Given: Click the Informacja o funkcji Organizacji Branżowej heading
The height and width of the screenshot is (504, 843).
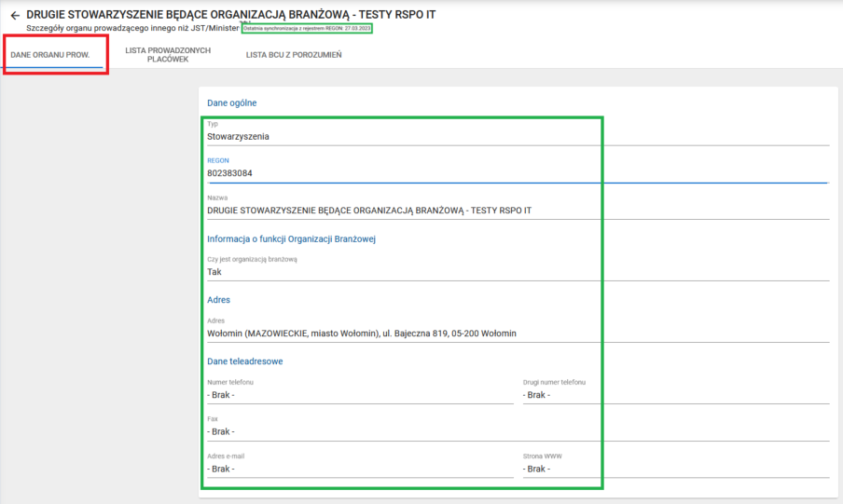Looking at the screenshot, I should pos(290,239).
